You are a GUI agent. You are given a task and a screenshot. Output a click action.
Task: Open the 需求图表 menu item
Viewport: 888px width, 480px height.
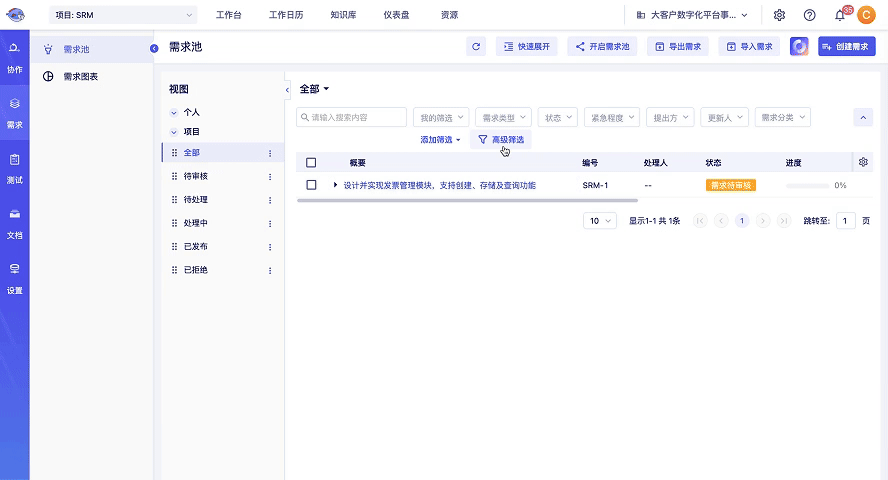[81, 76]
